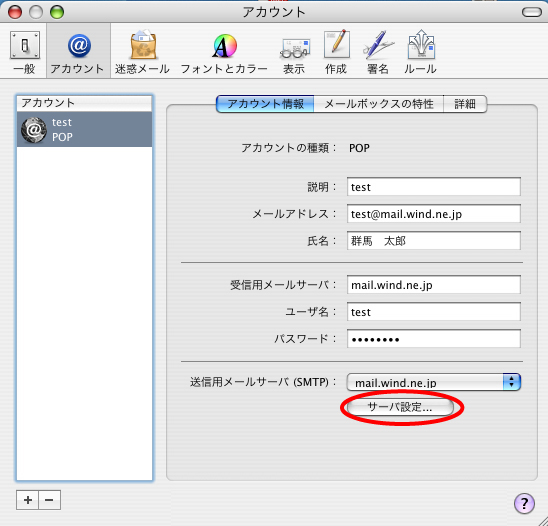Open the 署名 signatures pane
This screenshot has width=548, height=526.
coord(378,52)
